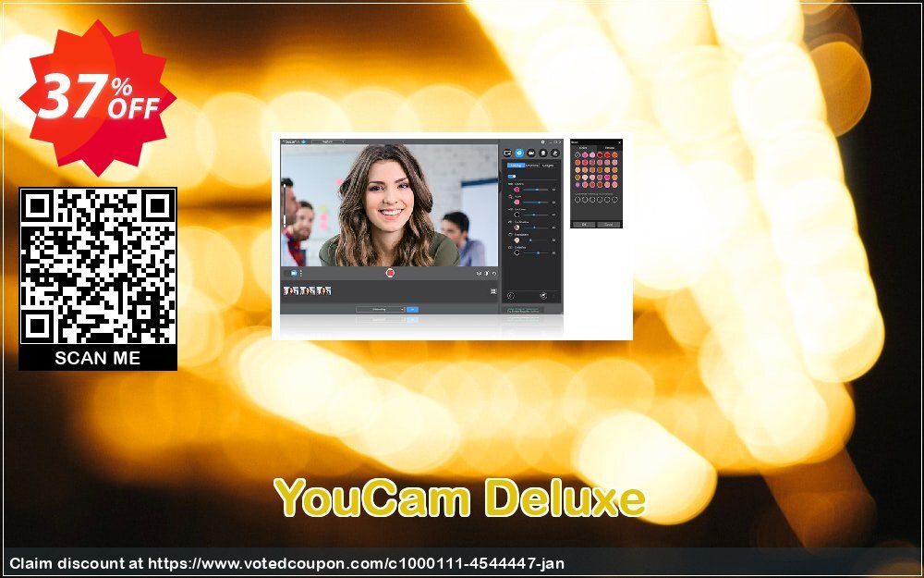Screen dimensions: 924x578
Task: Open the dropdown at the bottom of YouCam
Action: pyautogui.click(x=380, y=309)
